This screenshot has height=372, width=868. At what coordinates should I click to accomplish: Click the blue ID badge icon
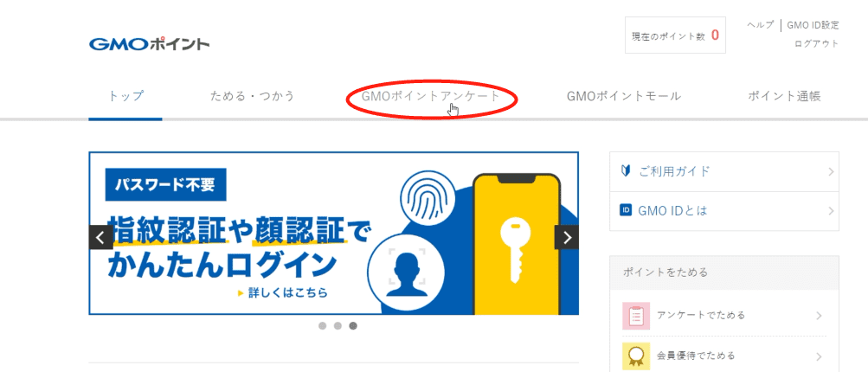coord(626,210)
